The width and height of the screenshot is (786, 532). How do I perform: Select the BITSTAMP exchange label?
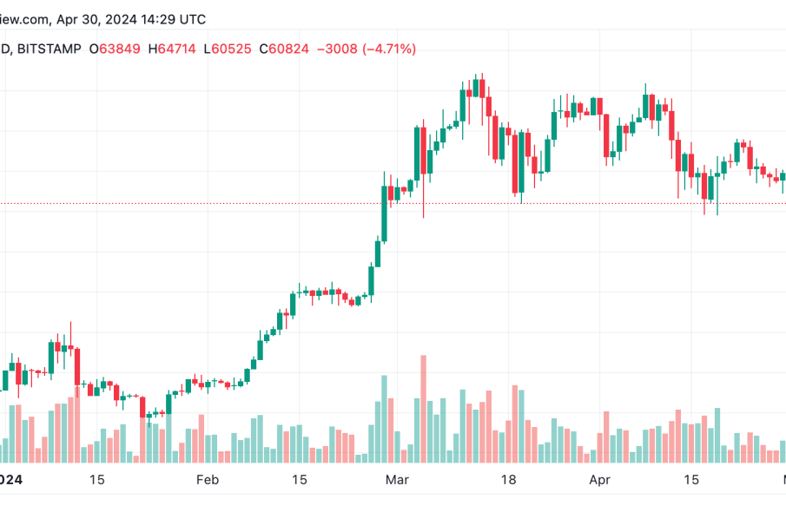50,49
